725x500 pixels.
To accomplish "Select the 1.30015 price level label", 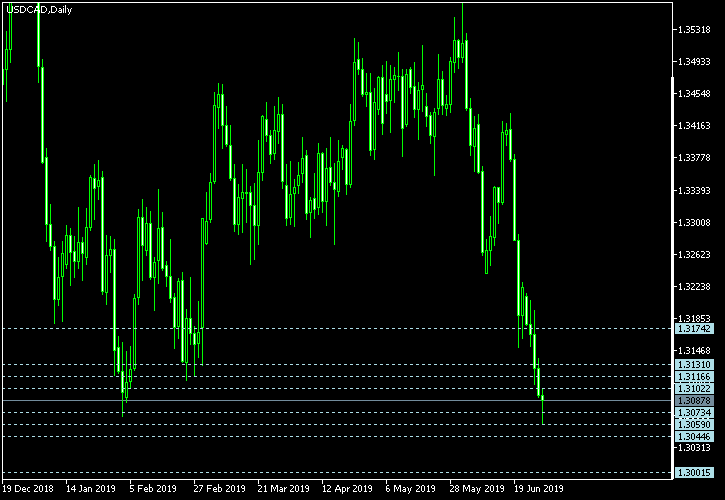I will [694, 473].
